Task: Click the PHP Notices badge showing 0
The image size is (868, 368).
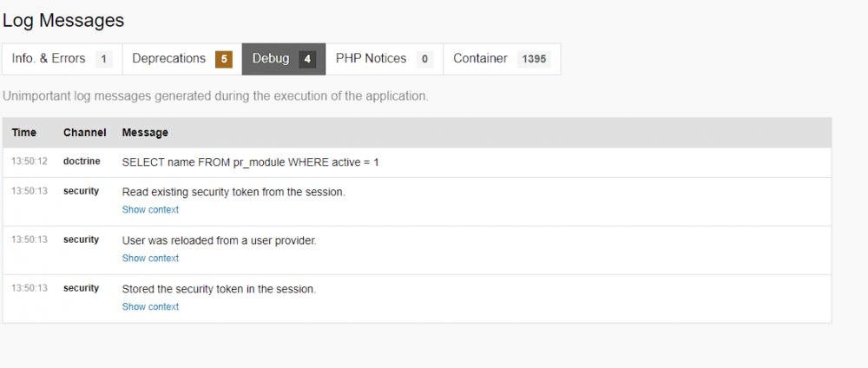Action: click(424, 59)
